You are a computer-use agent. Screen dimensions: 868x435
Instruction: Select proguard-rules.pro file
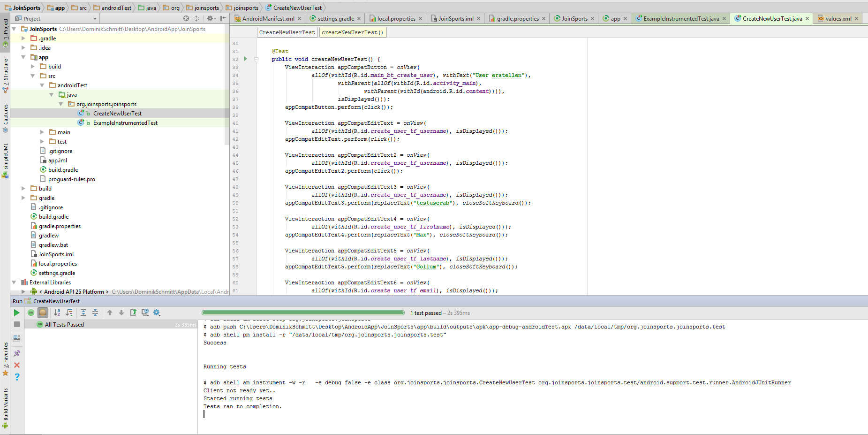71,179
